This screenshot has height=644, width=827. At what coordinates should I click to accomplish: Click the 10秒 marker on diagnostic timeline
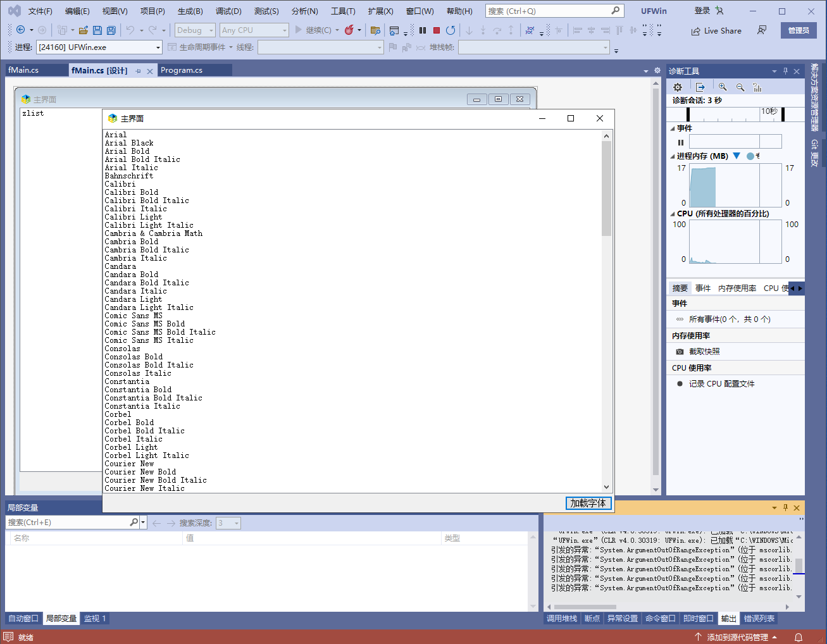pyautogui.click(x=769, y=111)
